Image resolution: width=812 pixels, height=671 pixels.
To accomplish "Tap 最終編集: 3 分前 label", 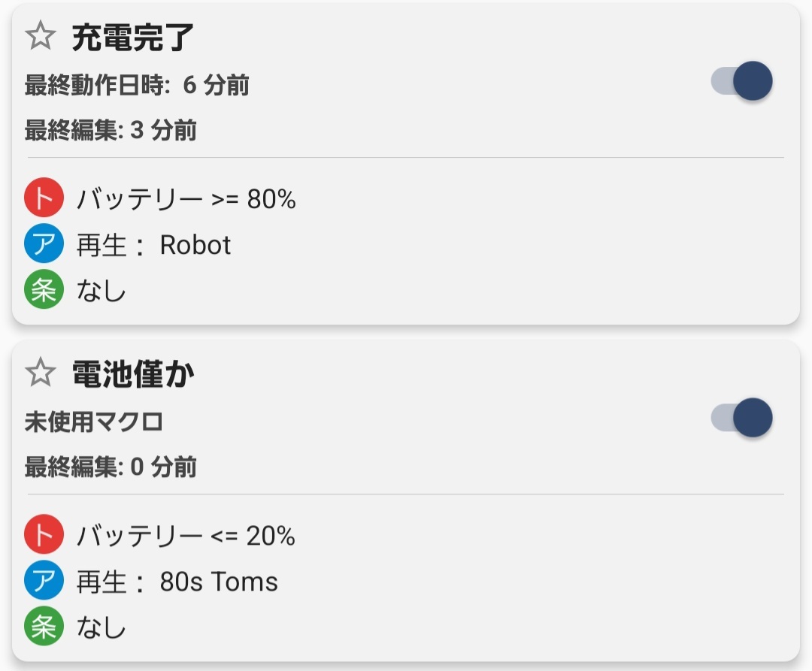I will 111,131.
